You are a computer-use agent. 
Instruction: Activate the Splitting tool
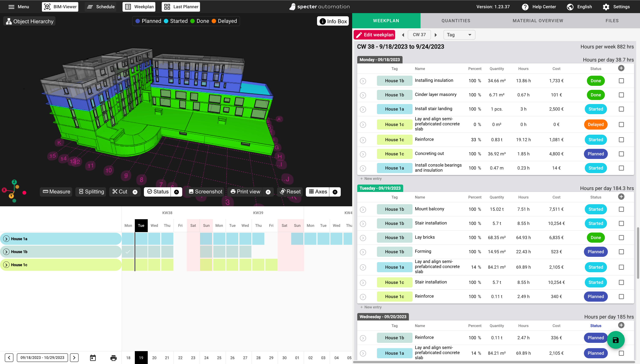pos(91,192)
